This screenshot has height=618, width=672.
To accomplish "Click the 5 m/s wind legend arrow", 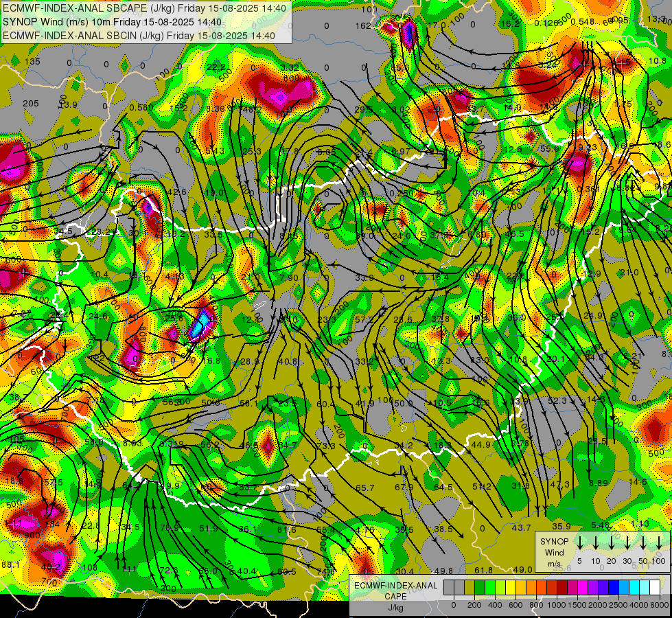I will [x=579, y=543].
